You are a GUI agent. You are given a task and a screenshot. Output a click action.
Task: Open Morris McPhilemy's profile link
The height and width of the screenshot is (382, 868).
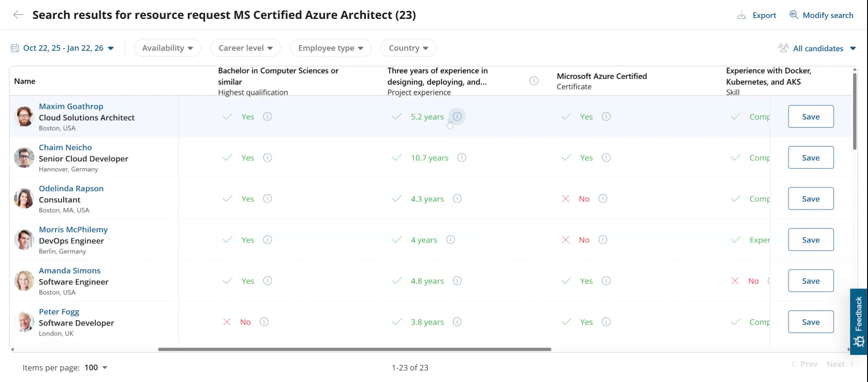click(x=73, y=229)
